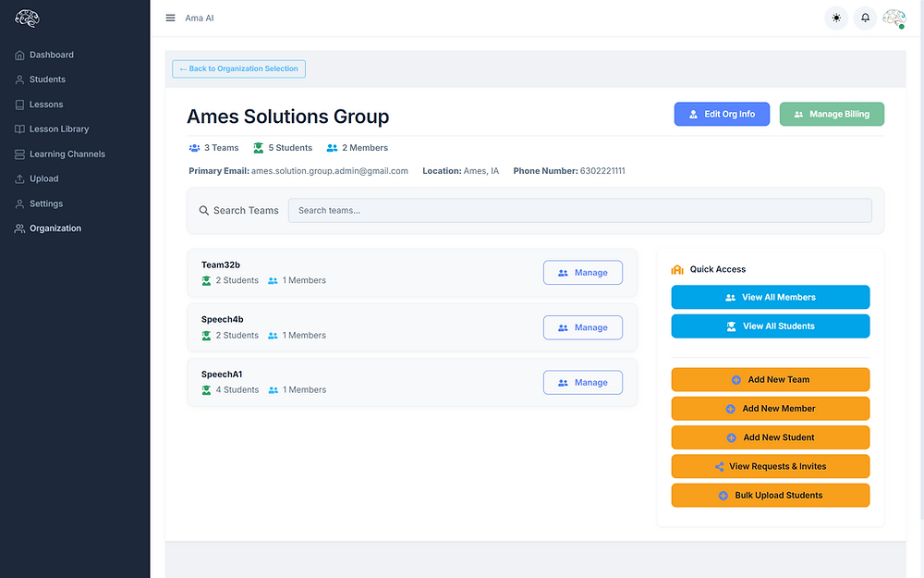Click the Ames Solutions Group heading
The width and height of the screenshot is (924, 578).
coord(288,117)
